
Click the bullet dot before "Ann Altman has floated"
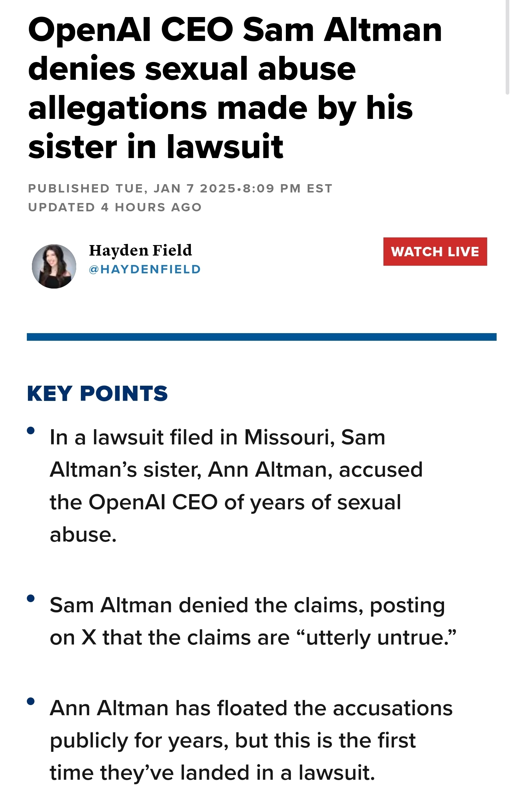31,701
